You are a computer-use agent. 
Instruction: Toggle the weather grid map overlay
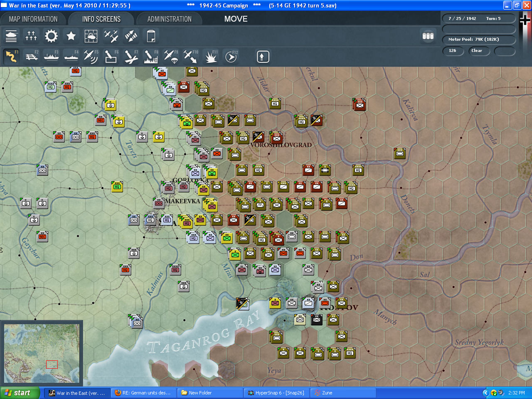point(91,36)
